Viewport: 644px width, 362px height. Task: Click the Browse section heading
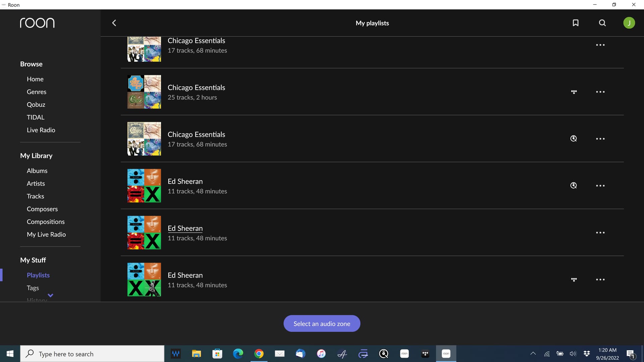click(x=31, y=64)
